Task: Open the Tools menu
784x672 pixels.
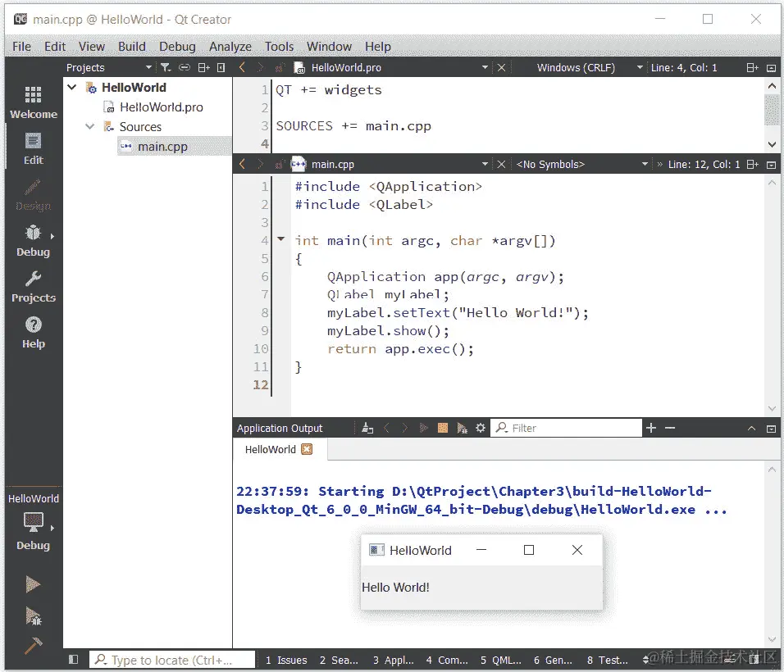Action: click(x=279, y=47)
